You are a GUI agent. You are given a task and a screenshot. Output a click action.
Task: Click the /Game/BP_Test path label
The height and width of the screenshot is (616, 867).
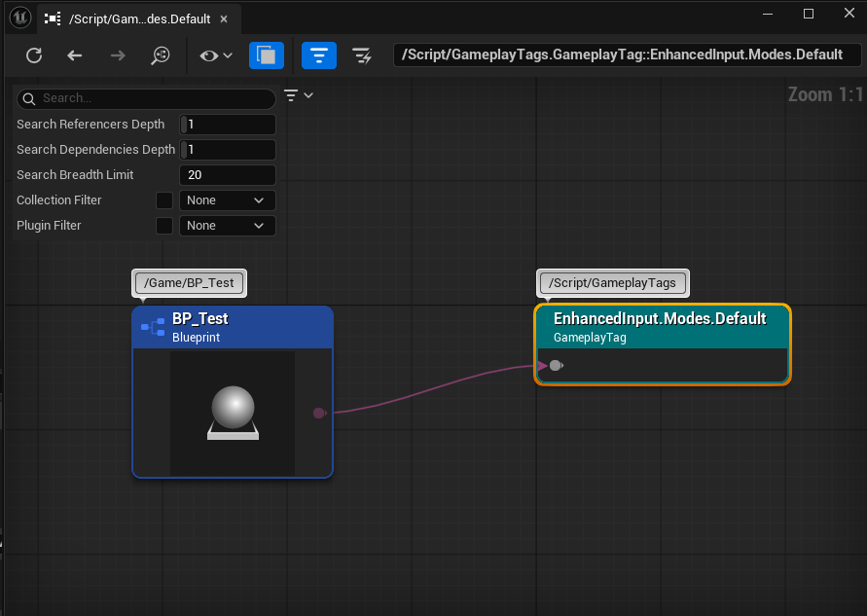pyautogui.click(x=190, y=283)
